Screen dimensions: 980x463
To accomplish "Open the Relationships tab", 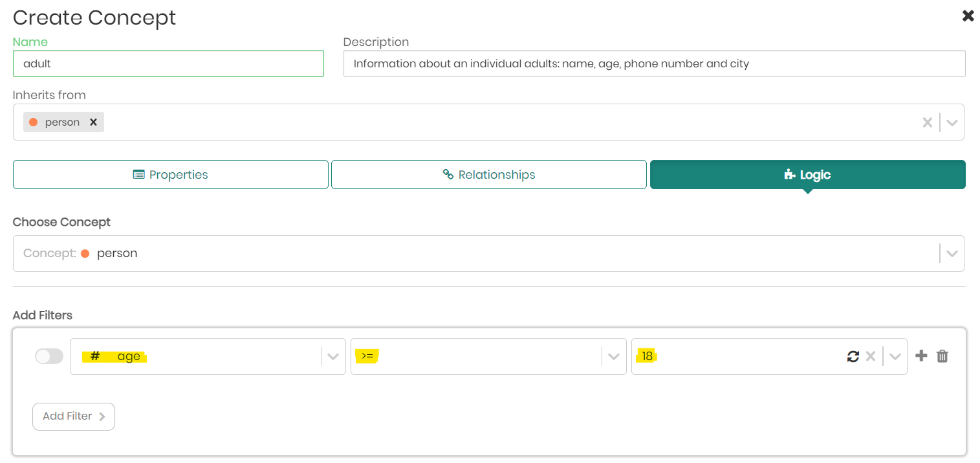I will pos(489,175).
